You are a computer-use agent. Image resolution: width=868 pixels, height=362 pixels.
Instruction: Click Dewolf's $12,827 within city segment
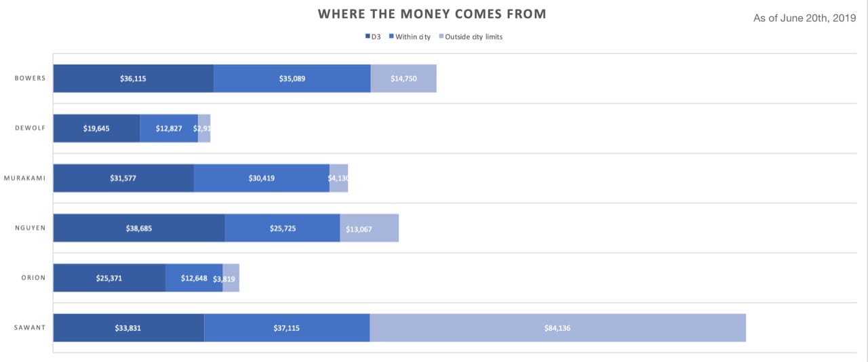point(169,128)
